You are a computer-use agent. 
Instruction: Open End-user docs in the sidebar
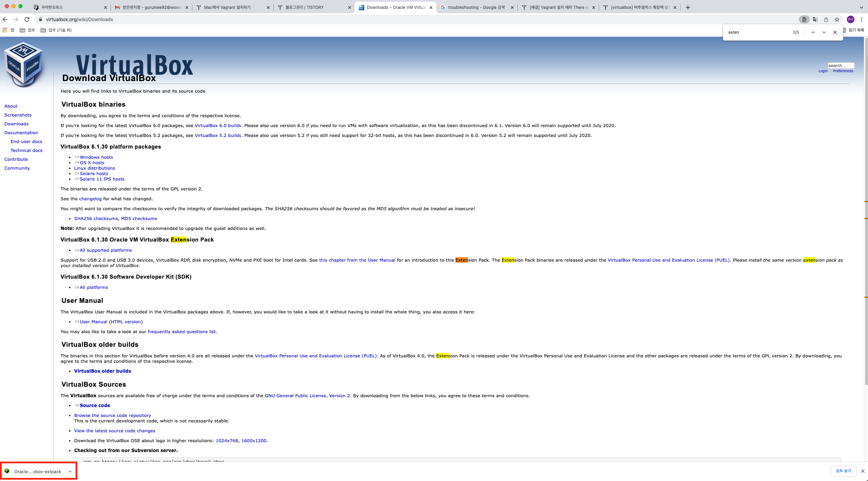(27, 142)
